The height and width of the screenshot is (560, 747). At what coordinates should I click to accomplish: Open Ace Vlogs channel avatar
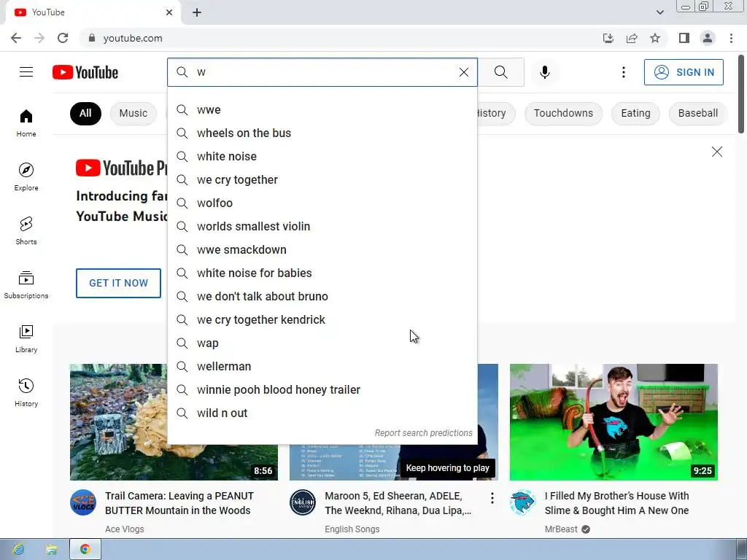click(x=83, y=502)
